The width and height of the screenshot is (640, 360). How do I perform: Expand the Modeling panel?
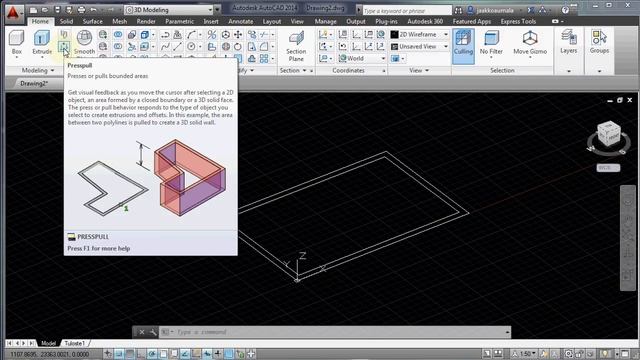[38, 71]
